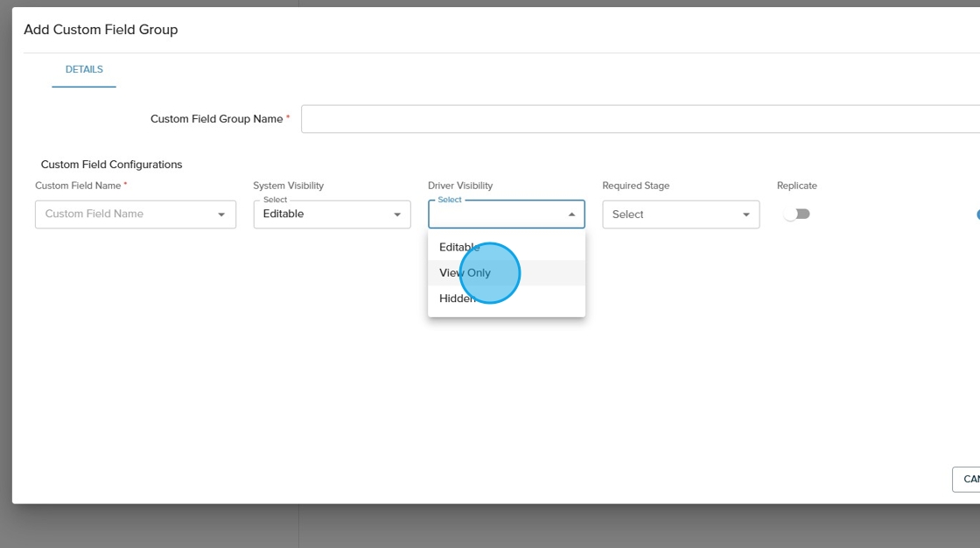Click the Add Custom Field Group title

[x=101, y=30]
